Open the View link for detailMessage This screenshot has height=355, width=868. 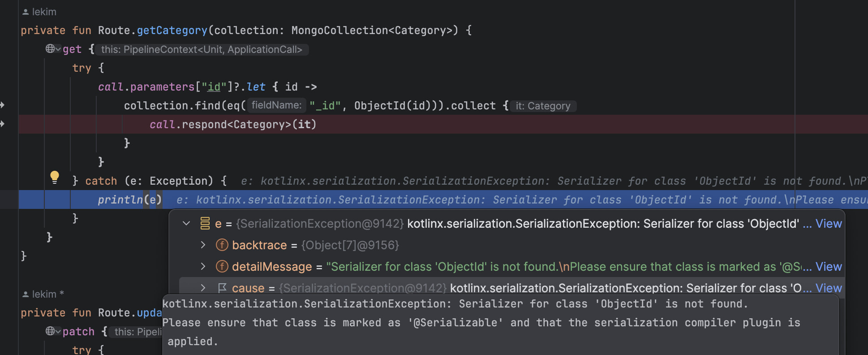828,267
